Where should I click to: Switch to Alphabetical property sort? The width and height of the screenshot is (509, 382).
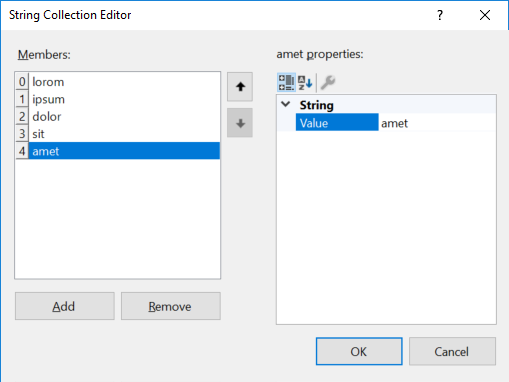coord(305,82)
